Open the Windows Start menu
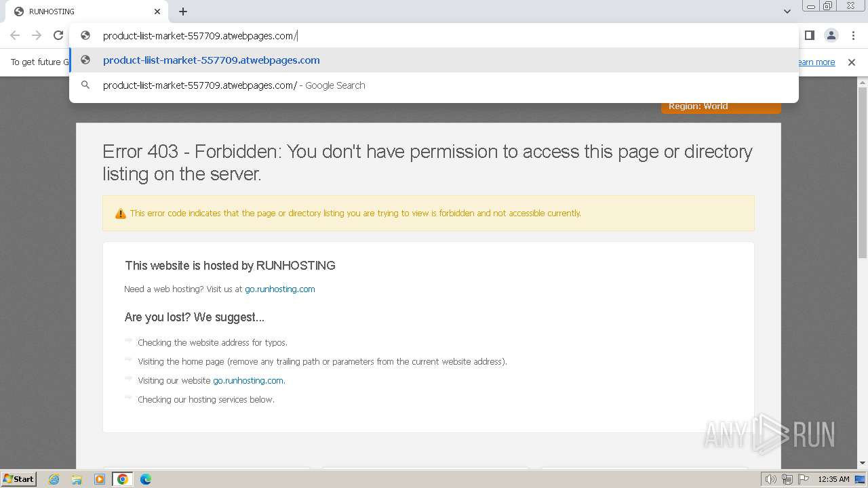Viewport: 868px width, 488px height. pos(19,479)
